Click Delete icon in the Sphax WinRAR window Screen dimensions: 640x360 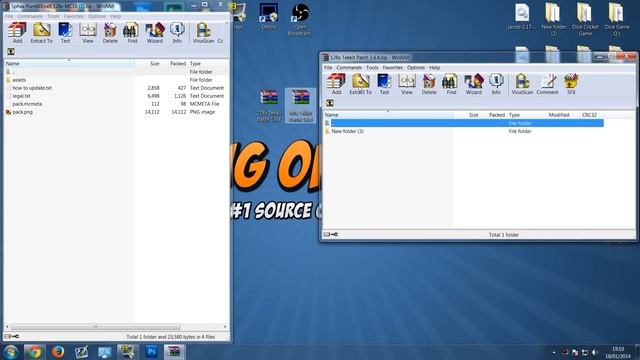pos(110,33)
